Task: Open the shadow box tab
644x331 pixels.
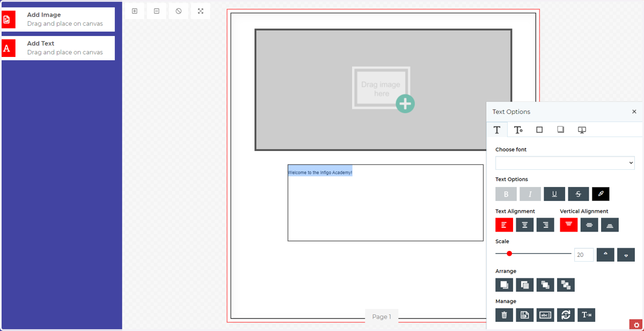Action: 560,129
